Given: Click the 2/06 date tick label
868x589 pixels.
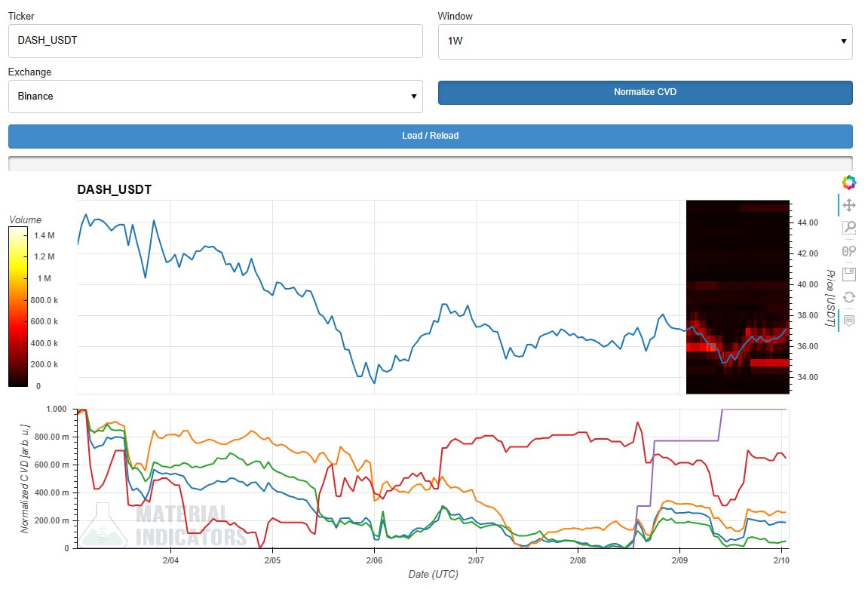Looking at the screenshot, I should (374, 561).
